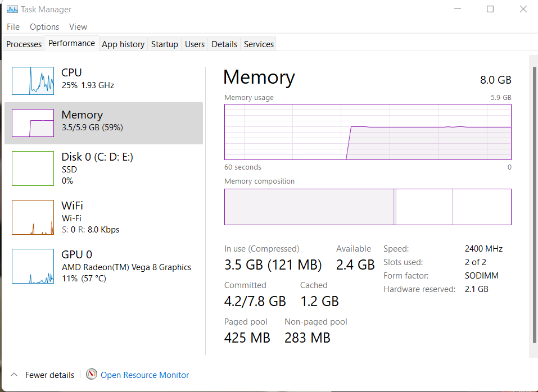Screen dimensions: 538x392
Task: Switch to the Startup tab
Action: coord(164,44)
